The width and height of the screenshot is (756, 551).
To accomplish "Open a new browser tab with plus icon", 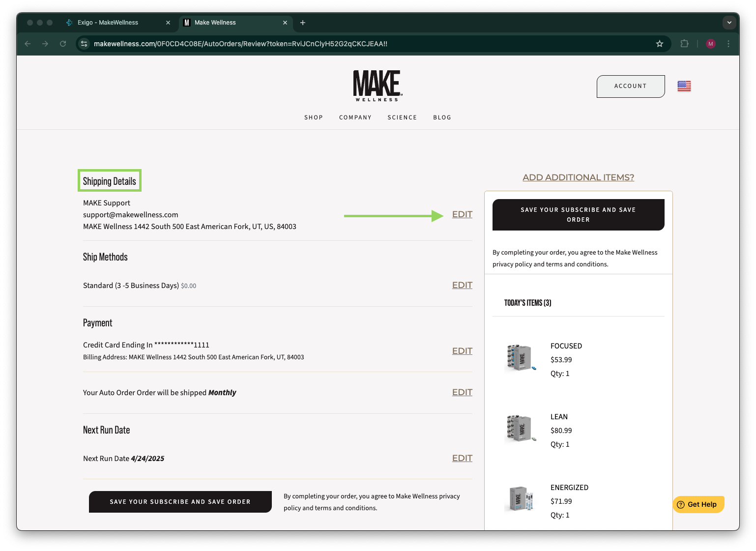I will (x=303, y=23).
